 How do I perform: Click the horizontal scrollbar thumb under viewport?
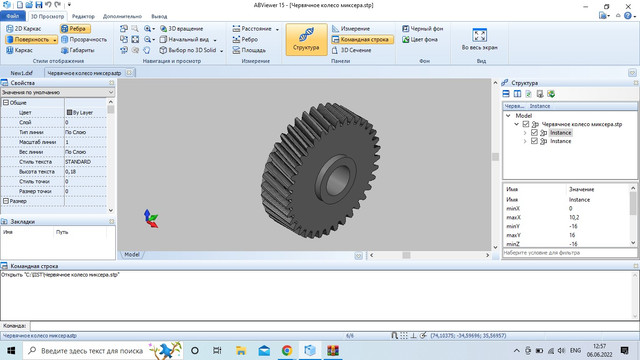pos(407,255)
